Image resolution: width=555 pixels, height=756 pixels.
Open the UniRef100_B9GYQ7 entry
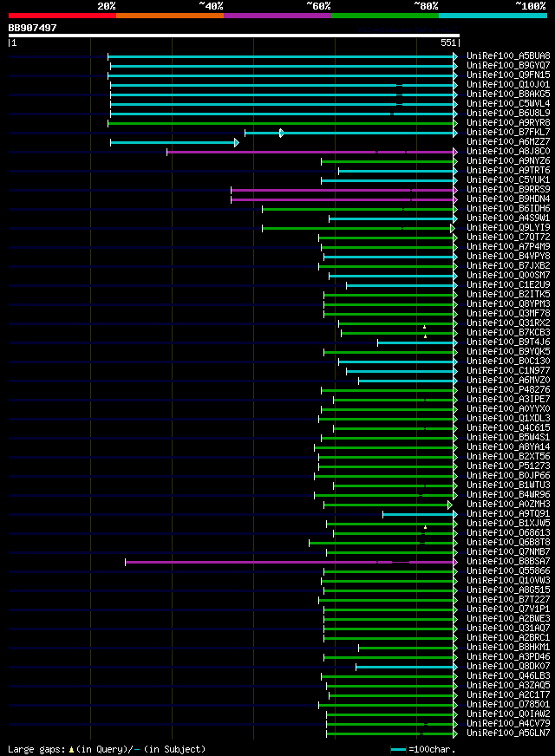pyautogui.click(x=508, y=66)
